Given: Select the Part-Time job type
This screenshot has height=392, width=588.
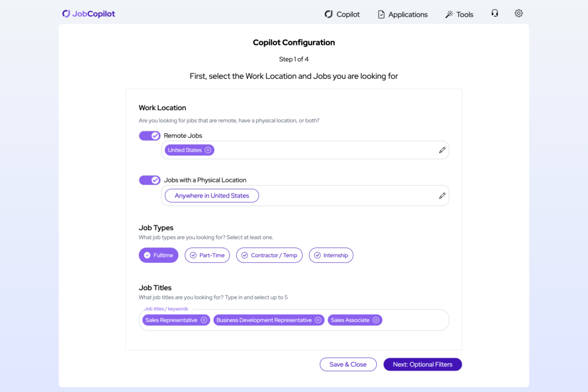Looking at the screenshot, I should (x=207, y=255).
